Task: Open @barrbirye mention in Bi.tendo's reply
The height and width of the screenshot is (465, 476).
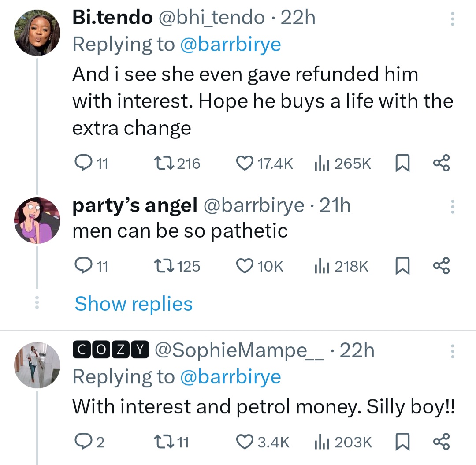Action: pos(231,45)
